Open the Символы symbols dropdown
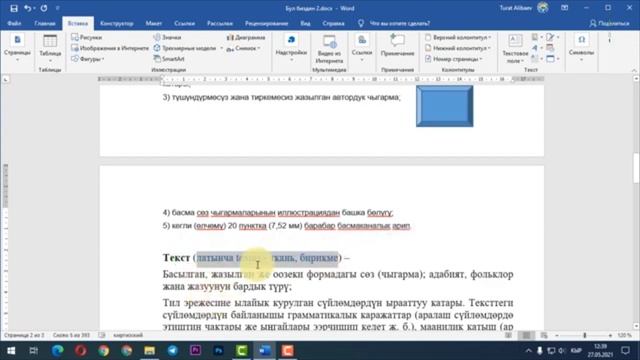 pos(581,48)
